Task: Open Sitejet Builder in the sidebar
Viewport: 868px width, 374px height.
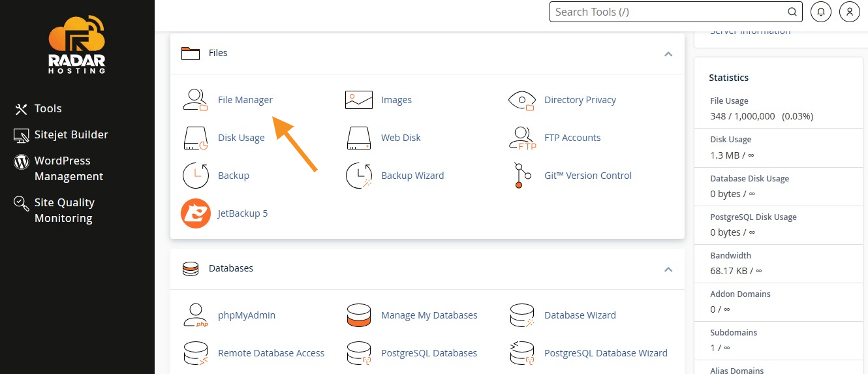Action: pos(71,135)
